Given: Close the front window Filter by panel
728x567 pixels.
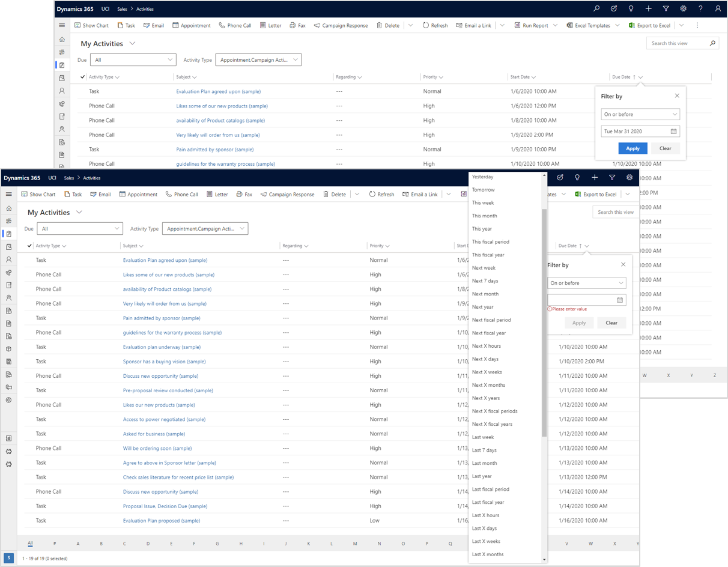Looking at the screenshot, I should (623, 264).
